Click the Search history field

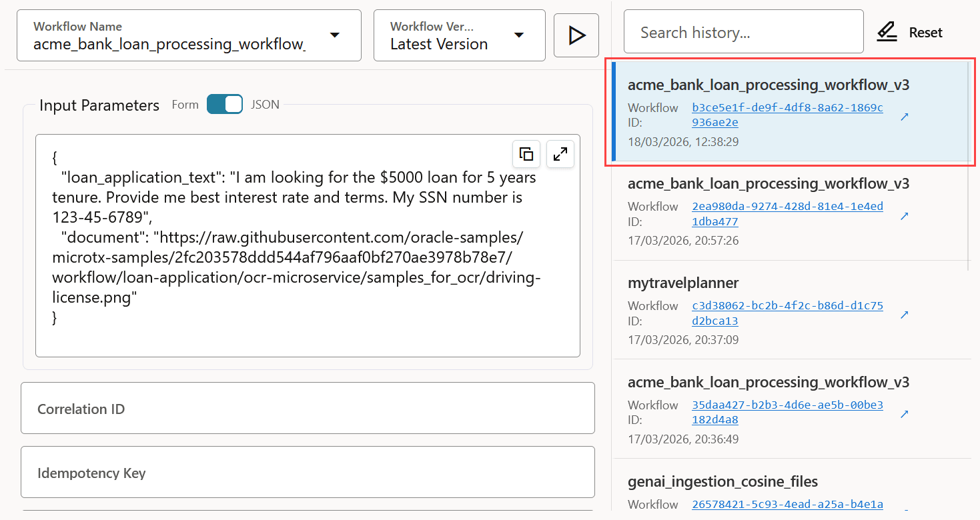pos(744,32)
